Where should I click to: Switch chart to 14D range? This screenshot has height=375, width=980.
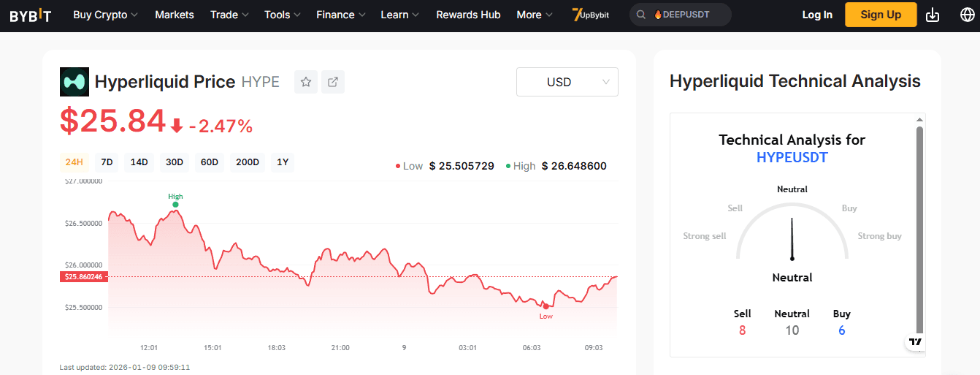click(x=139, y=162)
